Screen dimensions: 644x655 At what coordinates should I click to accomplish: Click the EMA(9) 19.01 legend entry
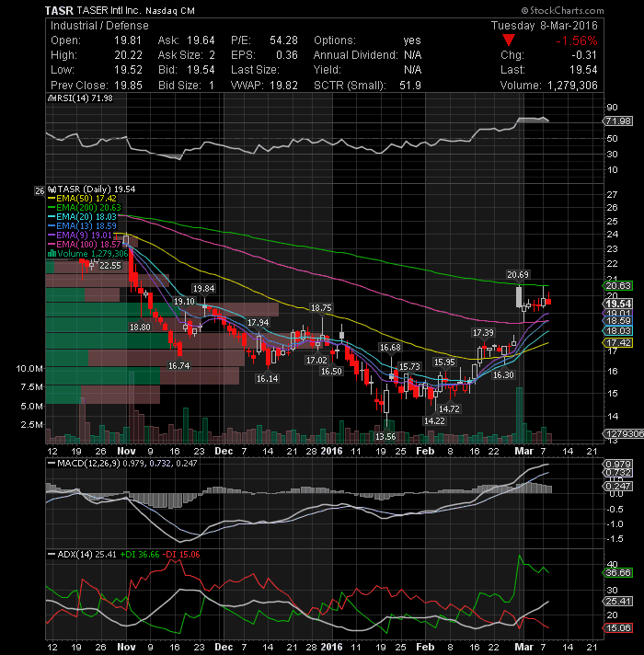80,236
